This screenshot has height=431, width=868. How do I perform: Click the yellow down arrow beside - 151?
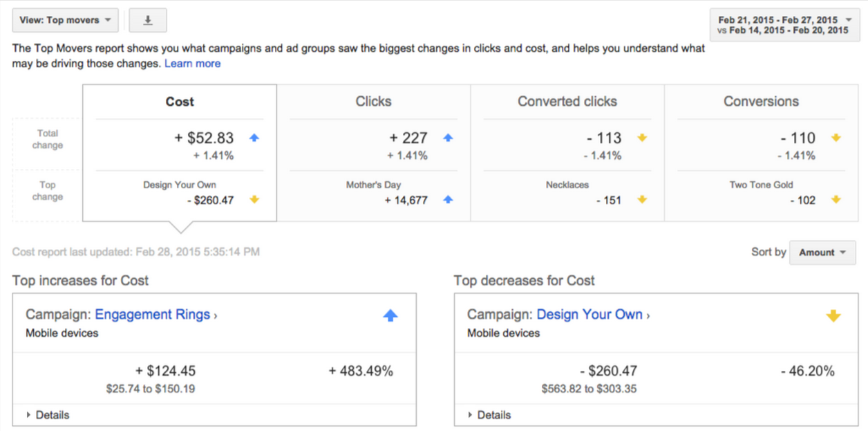642,200
